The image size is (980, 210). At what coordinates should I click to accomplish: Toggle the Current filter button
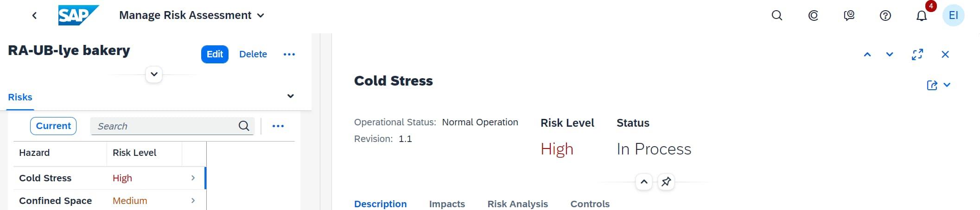[x=53, y=126]
